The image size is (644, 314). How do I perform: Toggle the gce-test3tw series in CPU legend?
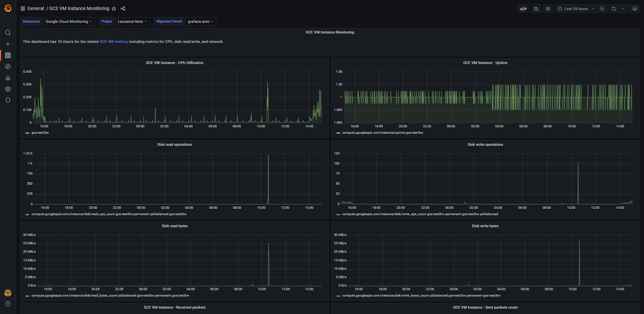[40, 133]
